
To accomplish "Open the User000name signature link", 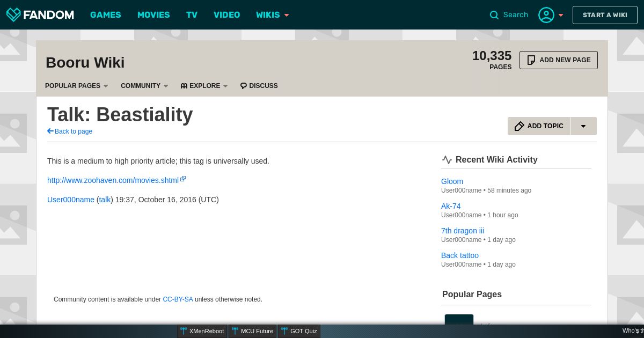I will 71,200.
